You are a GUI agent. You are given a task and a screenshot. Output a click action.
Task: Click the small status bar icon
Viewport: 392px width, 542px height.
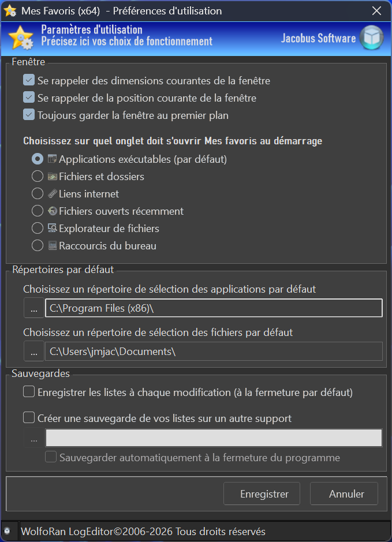tap(6, 530)
